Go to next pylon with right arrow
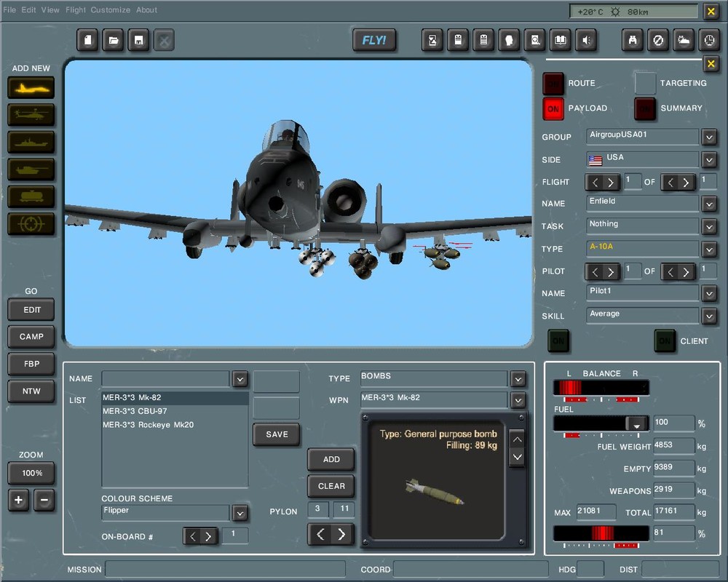The width and height of the screenshot is (728, 582). [341, 534]
